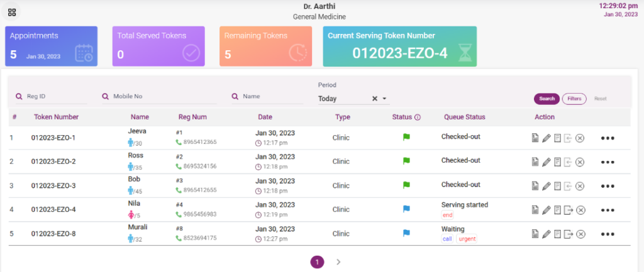The width and height of the screenshot is (644, 272).
Task: Clear the Today period selection
Action: pos(374,99)
